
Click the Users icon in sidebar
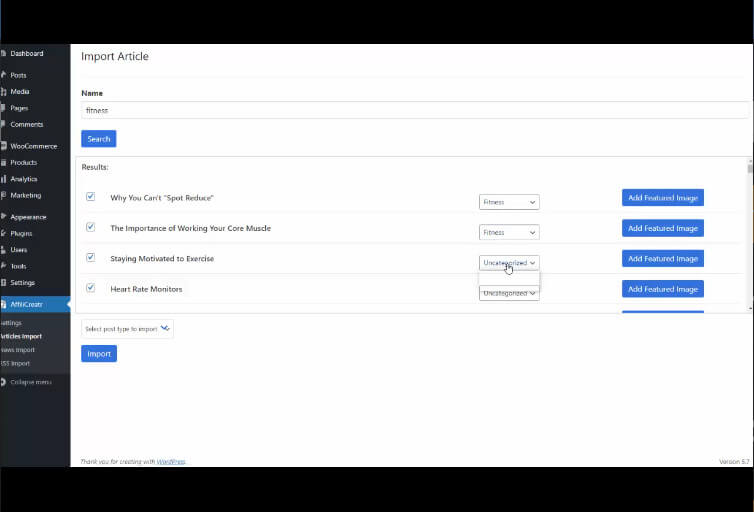pos(3,250)
